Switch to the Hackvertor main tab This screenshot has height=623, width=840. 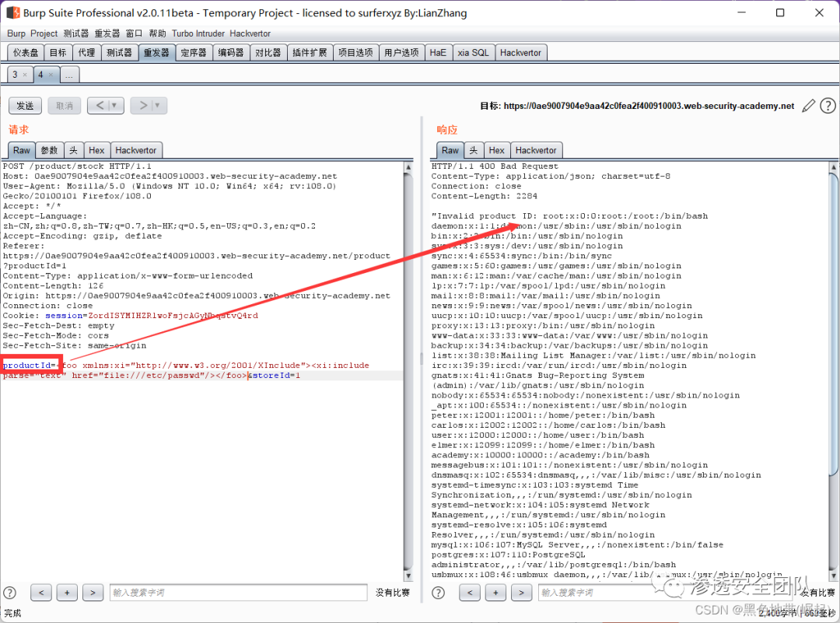click(x=520, y=52)
